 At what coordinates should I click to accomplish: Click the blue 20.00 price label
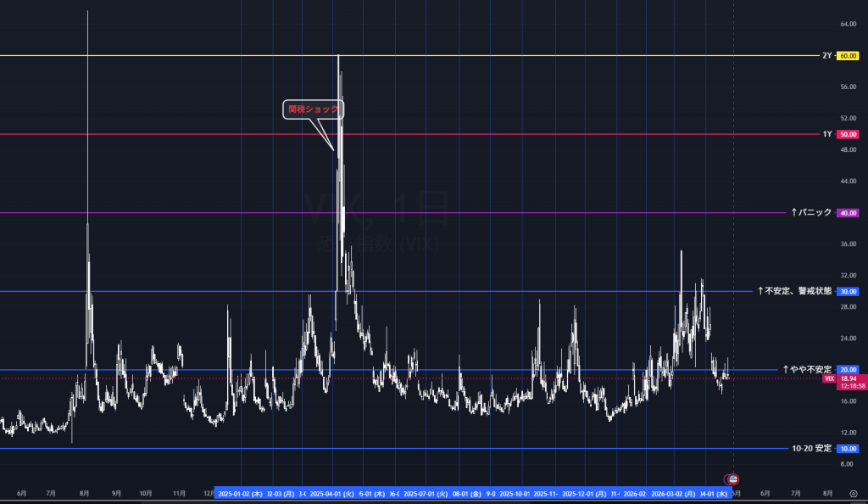(848, 370)
